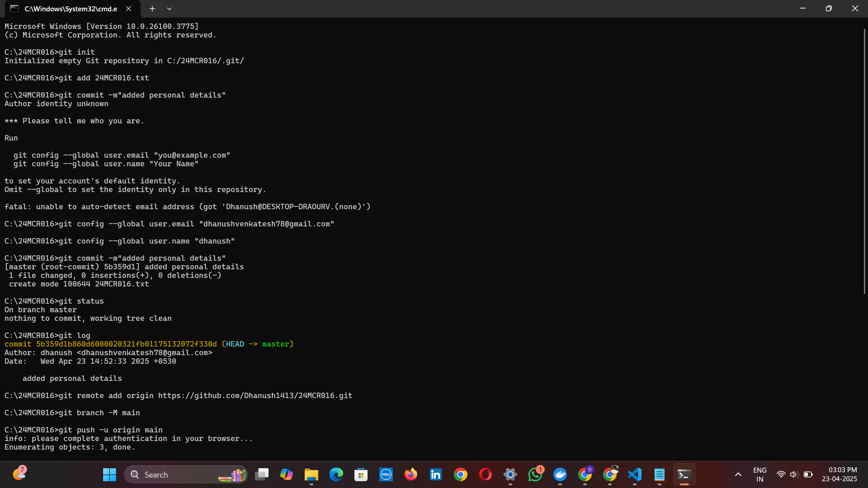The width and height of the screenshot is (868, 488).
Task: Open the Dell app in taskbar
Action: point(386,474)
